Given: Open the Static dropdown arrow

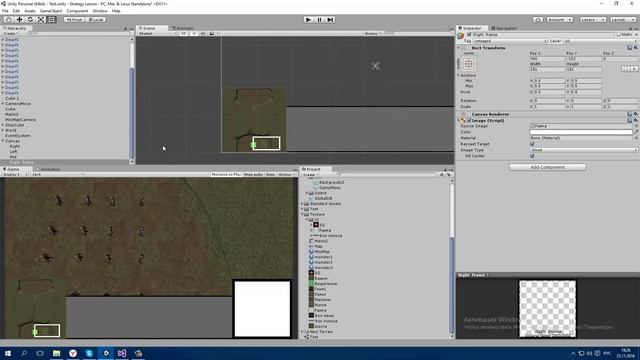Looking at the screenshot, I should tap(636, 35).
